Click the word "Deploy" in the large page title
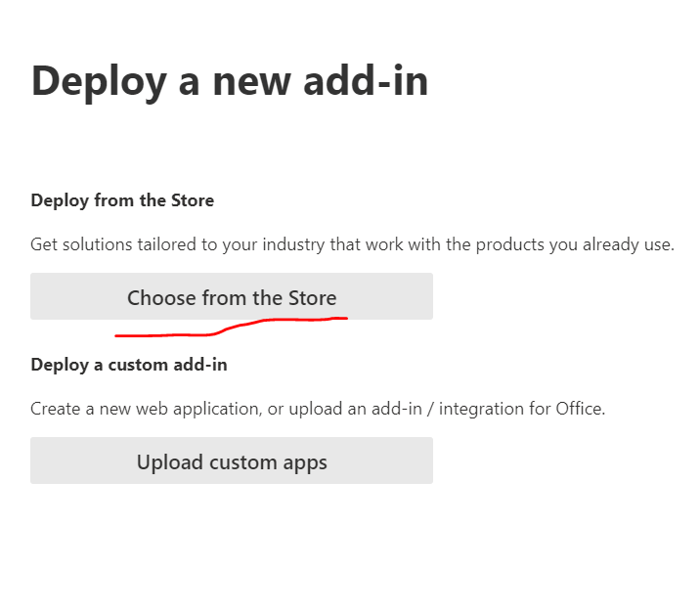 97,81
